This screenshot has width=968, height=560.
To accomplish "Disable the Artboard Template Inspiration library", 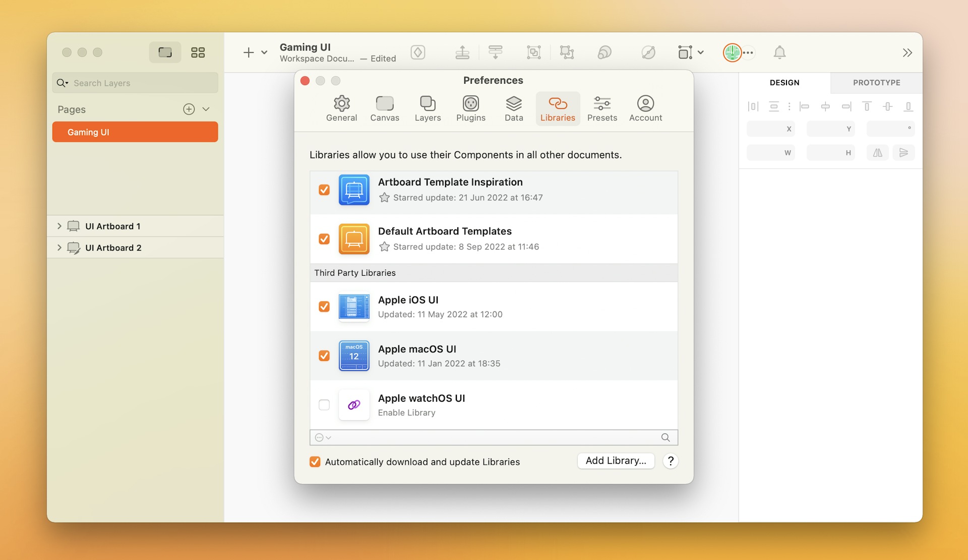I will (324, 190).
